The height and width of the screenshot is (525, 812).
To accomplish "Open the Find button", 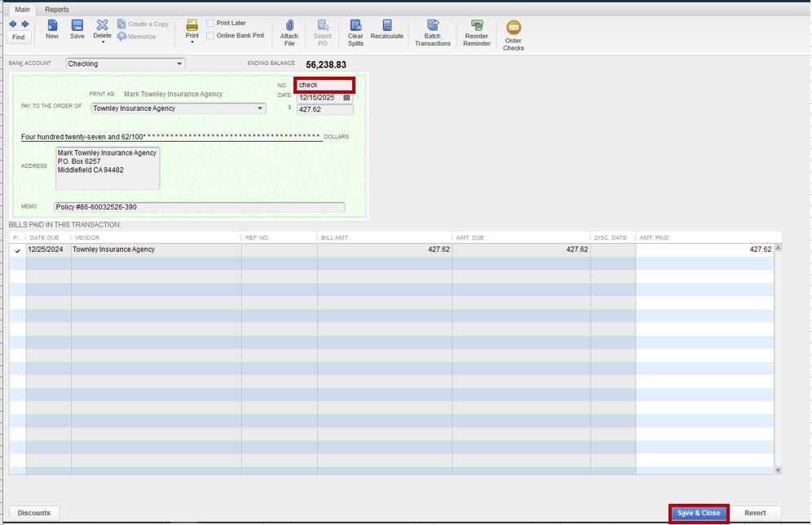I will tap(19, 37).
